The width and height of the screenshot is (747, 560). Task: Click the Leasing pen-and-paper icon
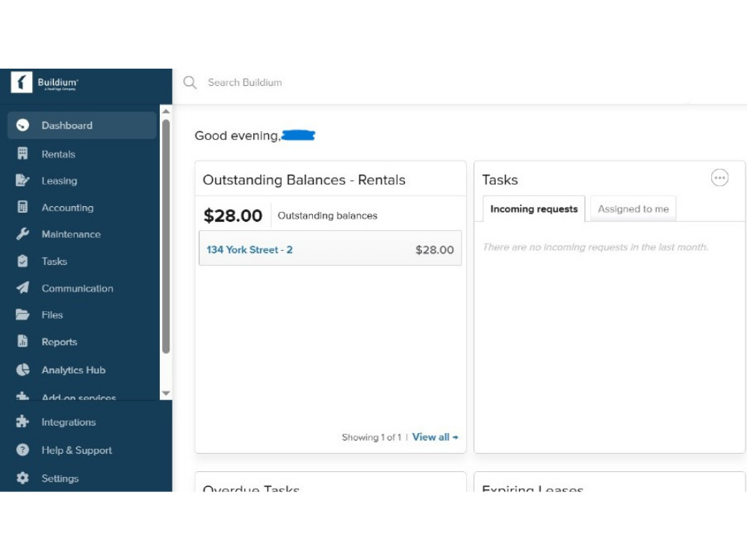pyautogui.click(x=22, y=180)
